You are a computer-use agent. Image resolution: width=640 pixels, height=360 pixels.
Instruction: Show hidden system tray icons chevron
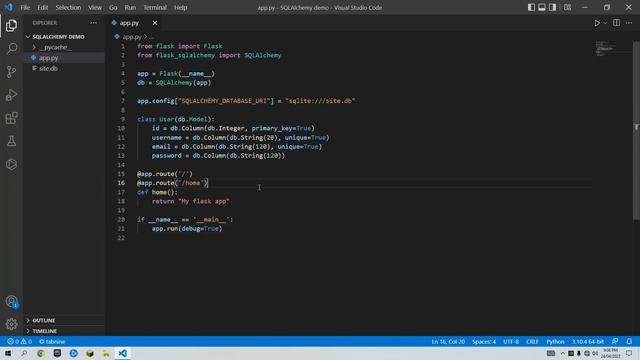562,353
